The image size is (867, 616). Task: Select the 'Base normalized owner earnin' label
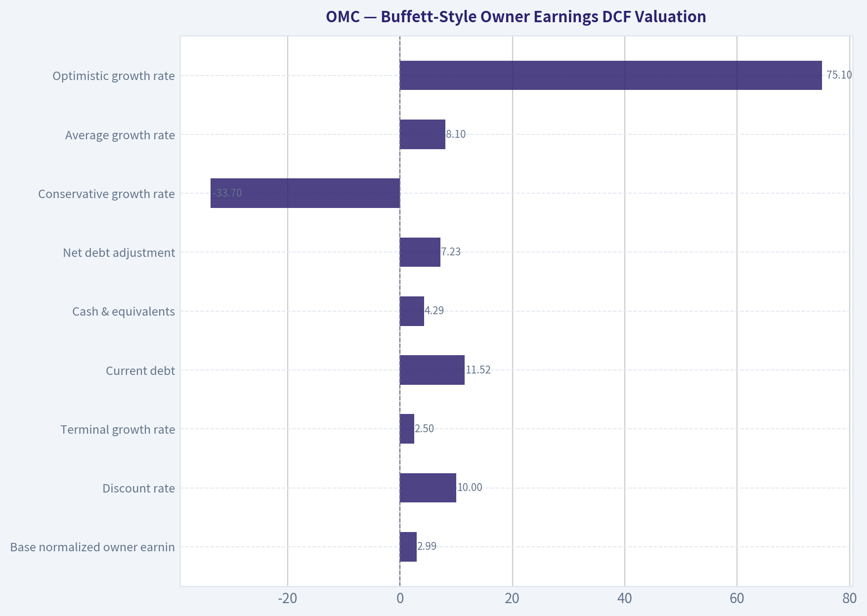tap(92, 547)
